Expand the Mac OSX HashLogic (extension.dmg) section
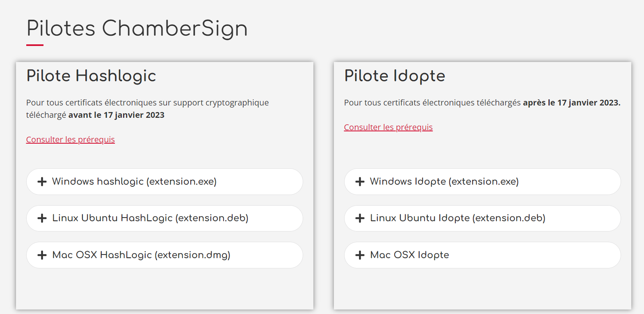The image size is (644, 314). pos(141,255)
